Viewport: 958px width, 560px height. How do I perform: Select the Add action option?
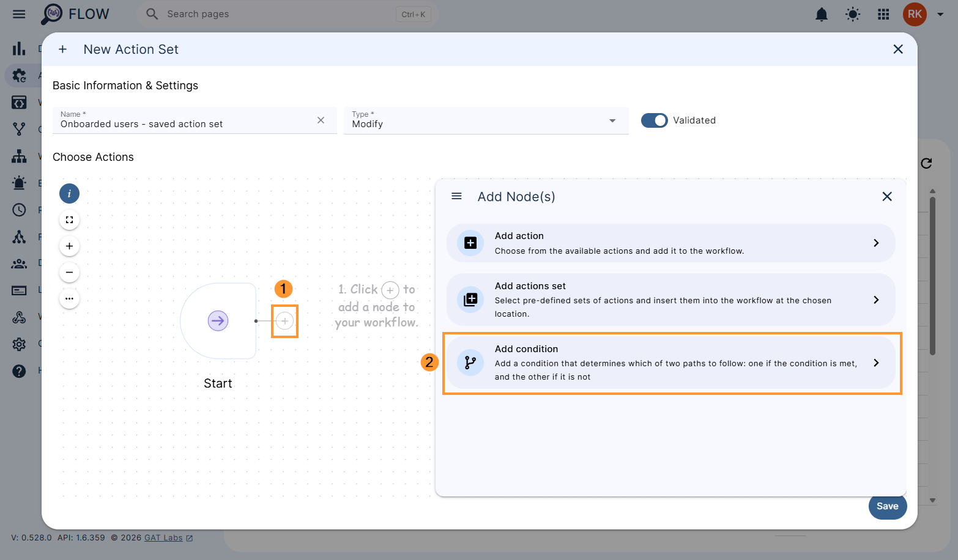pos(671,243)
